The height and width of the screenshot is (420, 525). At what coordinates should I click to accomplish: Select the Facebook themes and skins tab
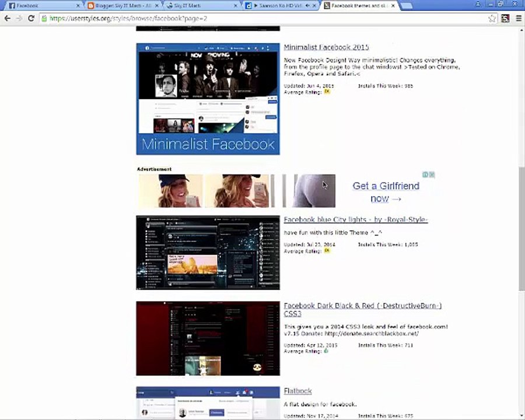click(x=359, y=6)
